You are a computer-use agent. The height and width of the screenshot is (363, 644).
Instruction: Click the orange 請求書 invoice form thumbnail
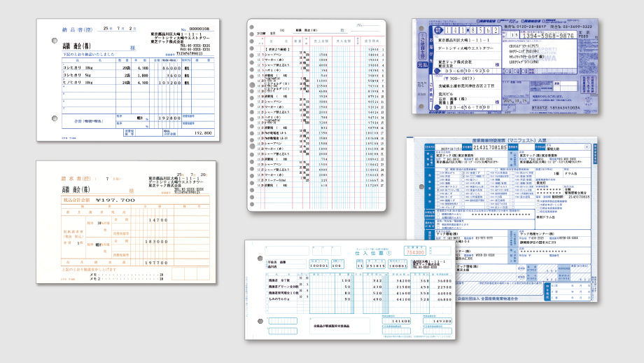(126, 221)
